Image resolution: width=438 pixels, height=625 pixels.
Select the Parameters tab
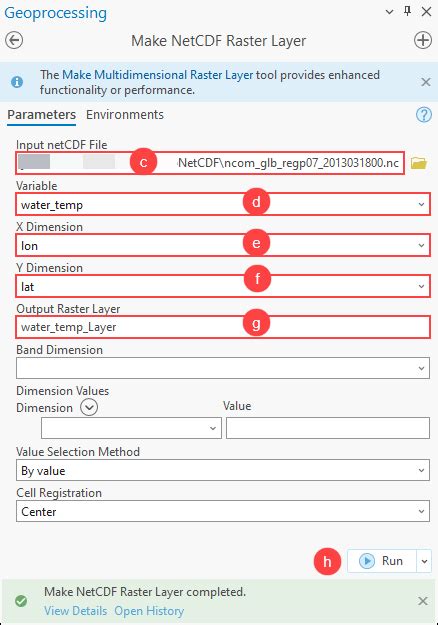tap(41, 115)
